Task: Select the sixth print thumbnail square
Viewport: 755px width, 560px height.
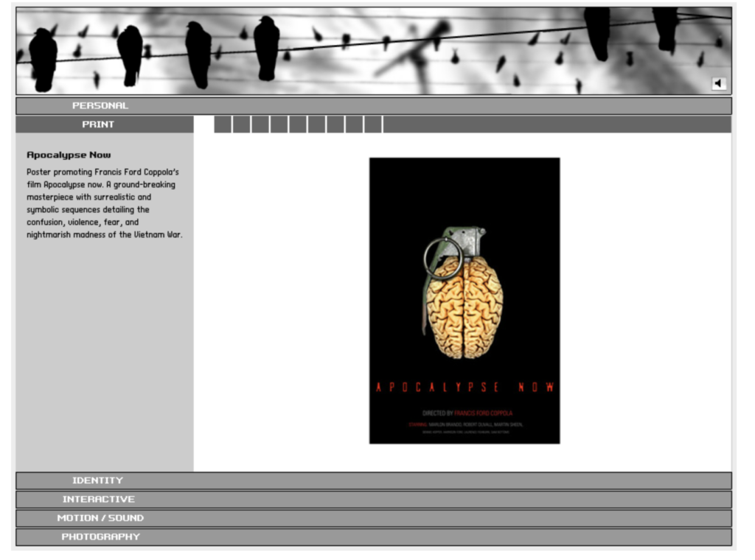Action: pos(316,125)
